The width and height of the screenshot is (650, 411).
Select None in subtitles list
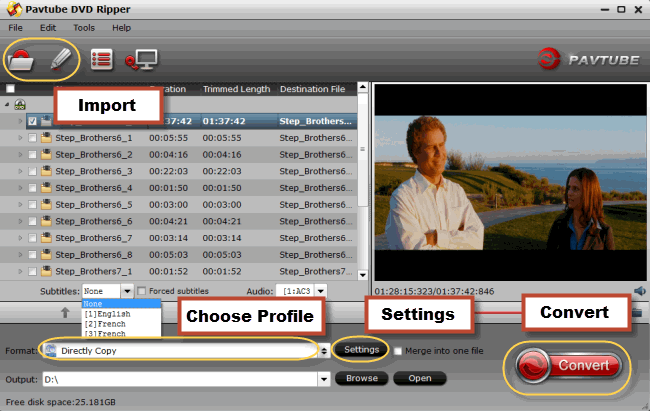(x=121, y=304)
